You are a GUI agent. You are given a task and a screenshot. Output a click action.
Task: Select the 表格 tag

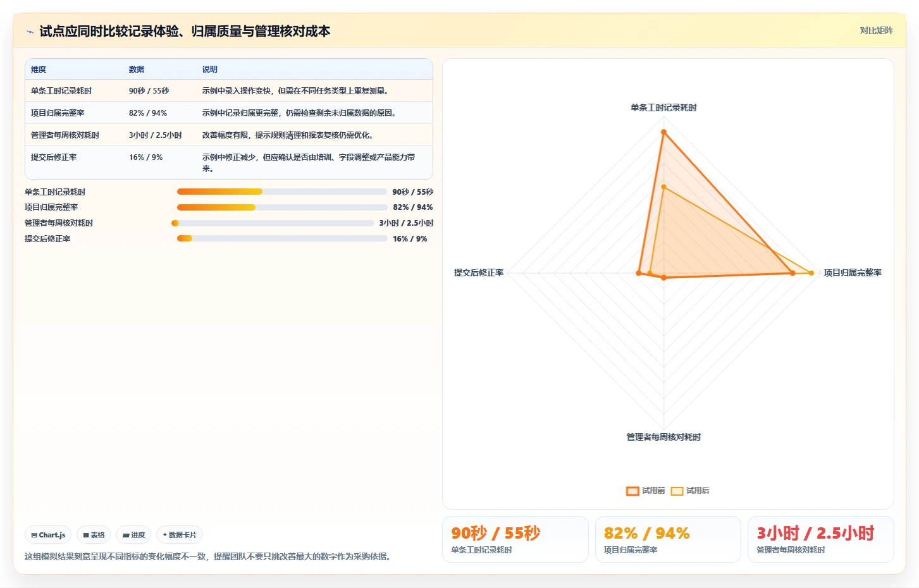coord(94,535)
